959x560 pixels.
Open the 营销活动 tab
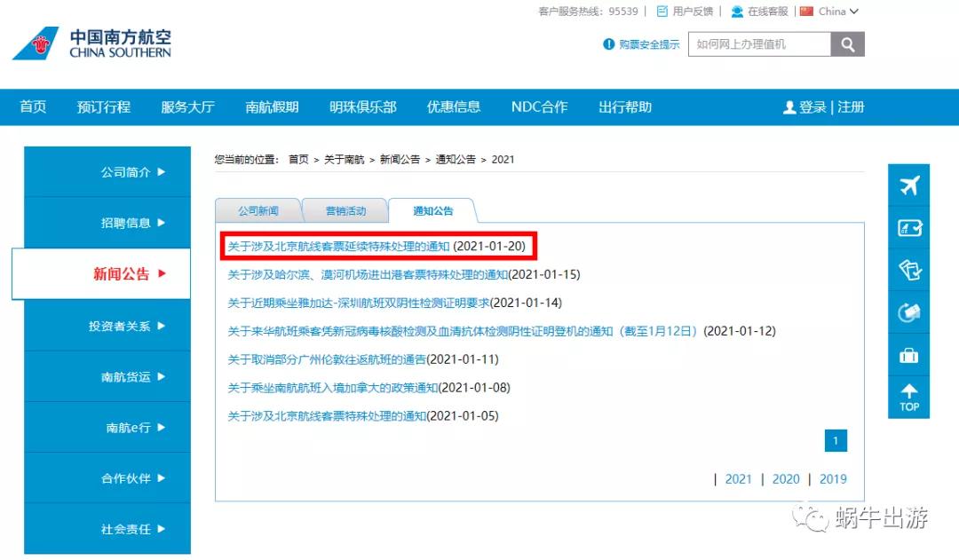coord(344,210)
